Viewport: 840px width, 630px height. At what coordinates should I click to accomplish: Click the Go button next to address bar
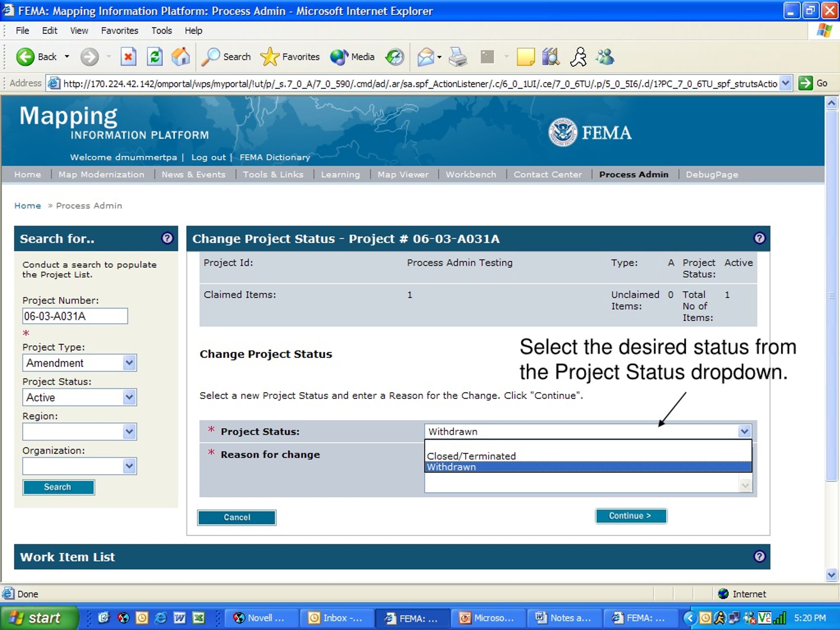(x=813, y=83)
